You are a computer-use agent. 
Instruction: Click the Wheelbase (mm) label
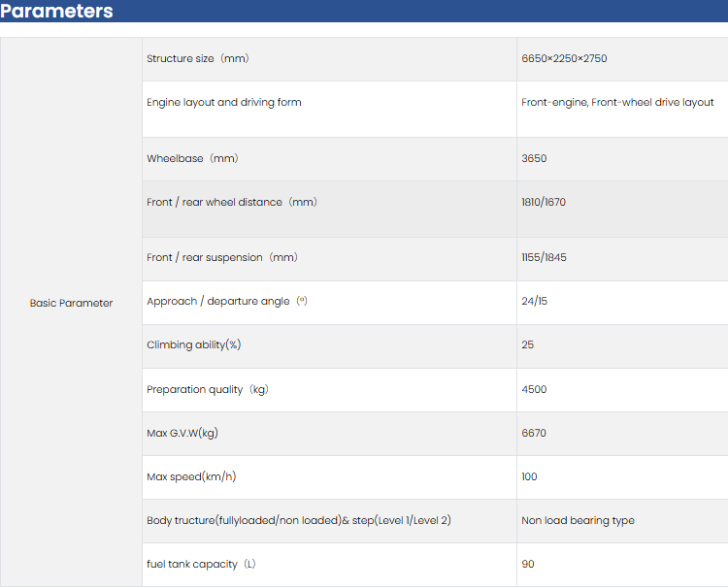click(192, 158)
